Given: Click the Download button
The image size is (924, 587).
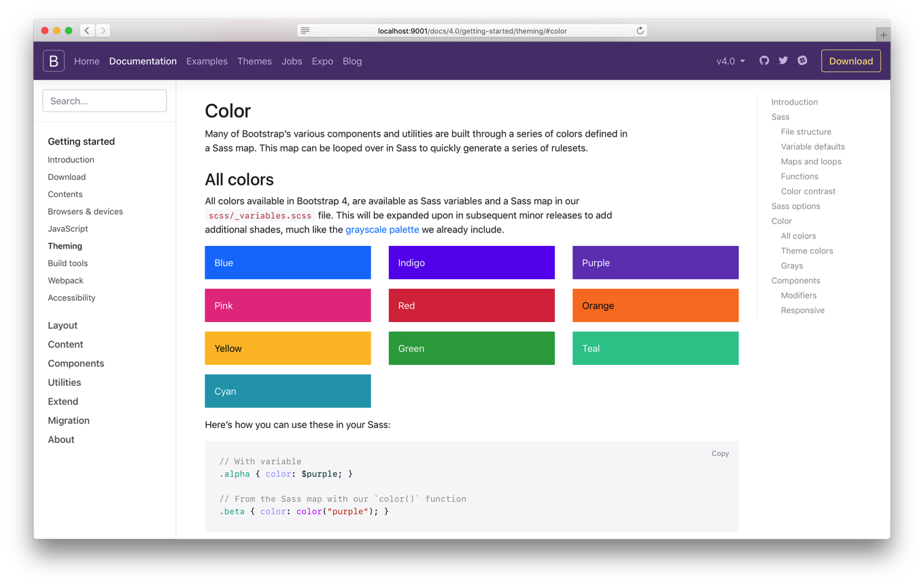Looking at the screenshot, I should coord(851,61).
